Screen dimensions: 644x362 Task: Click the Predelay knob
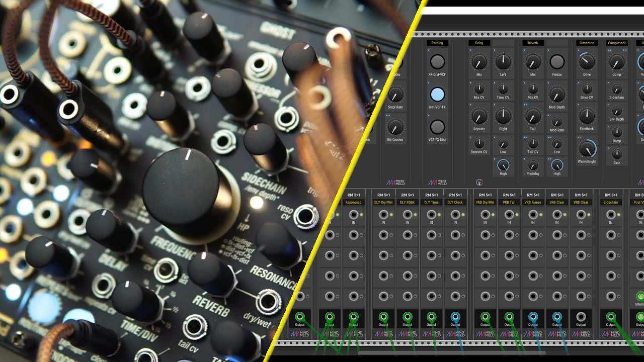point(533,165)
